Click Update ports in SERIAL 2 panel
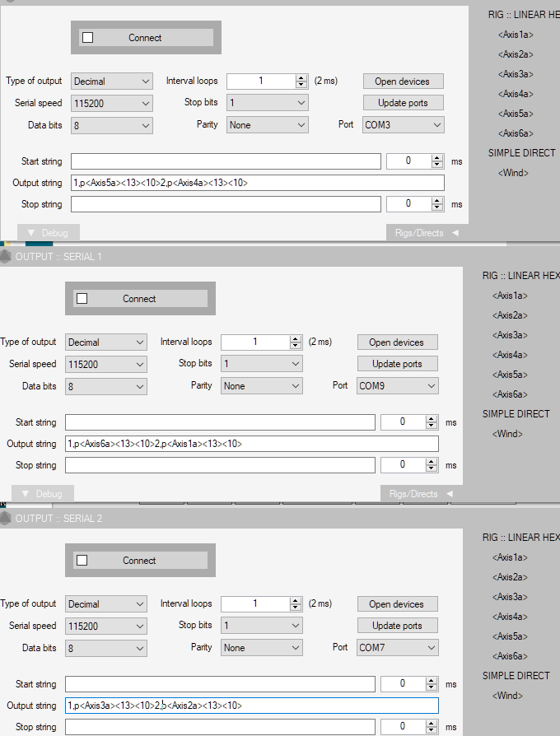This screenshot has height=736, width=560. point(397,626)
